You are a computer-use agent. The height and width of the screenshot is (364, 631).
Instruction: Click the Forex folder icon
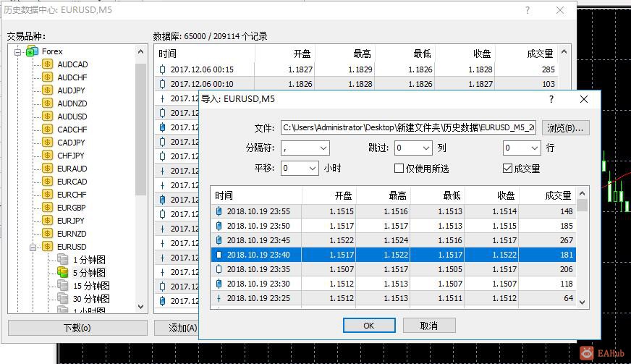(32, 51)
